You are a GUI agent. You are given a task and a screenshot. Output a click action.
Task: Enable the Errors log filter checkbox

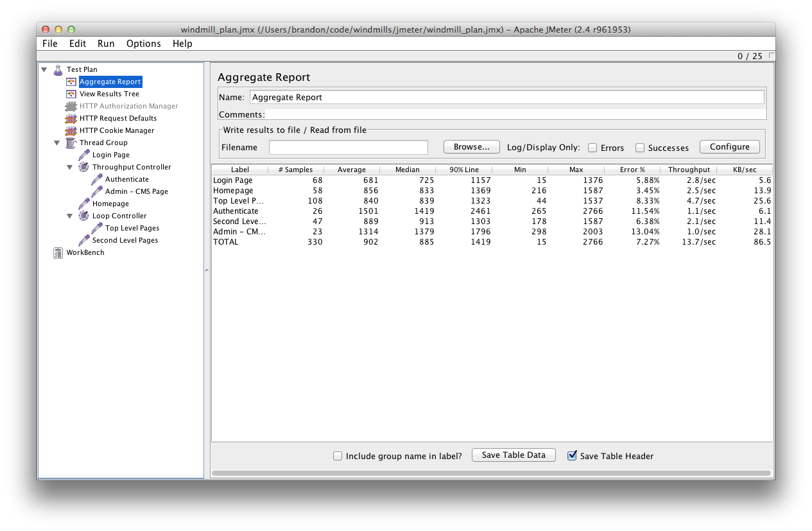[592, 147]
